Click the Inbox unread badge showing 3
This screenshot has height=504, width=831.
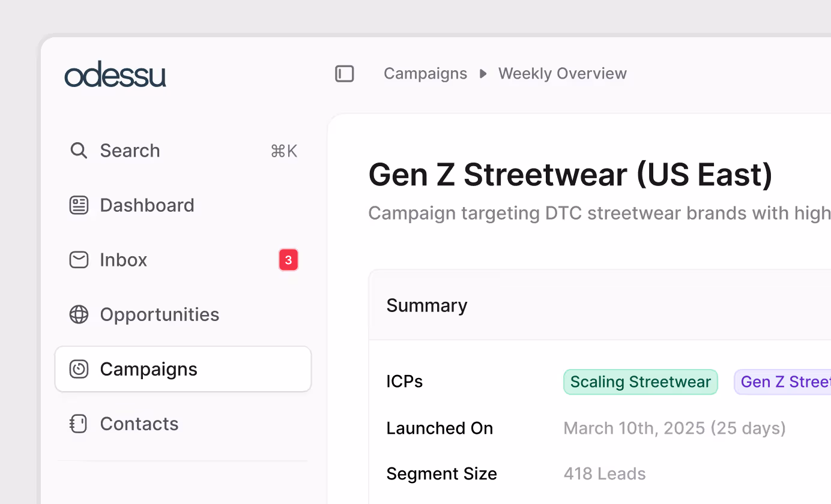pyautogui.click(x=288, y=260)
